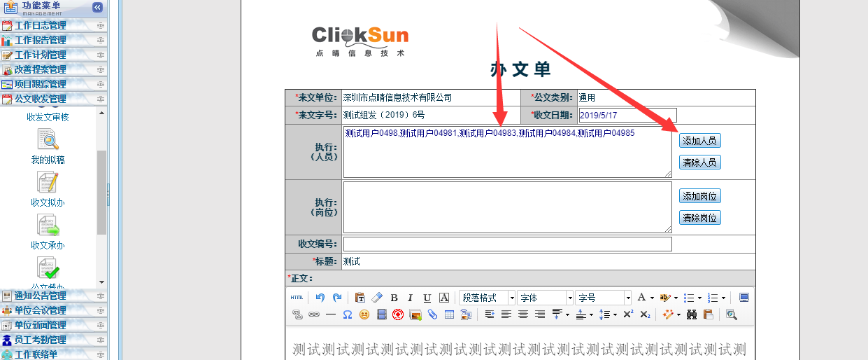The width and height of the screenshot is (868, 360).
Task: Expand 通知公告管理 menu section
Action: tap(54, 296)
